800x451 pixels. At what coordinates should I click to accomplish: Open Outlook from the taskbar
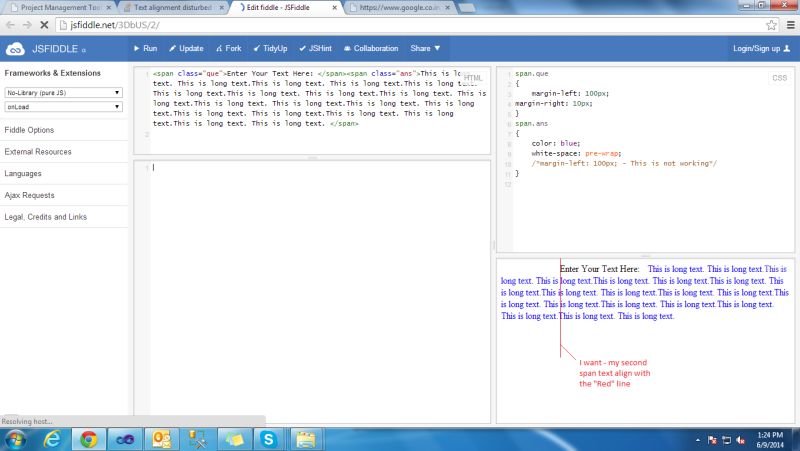[x=161, y=439]
